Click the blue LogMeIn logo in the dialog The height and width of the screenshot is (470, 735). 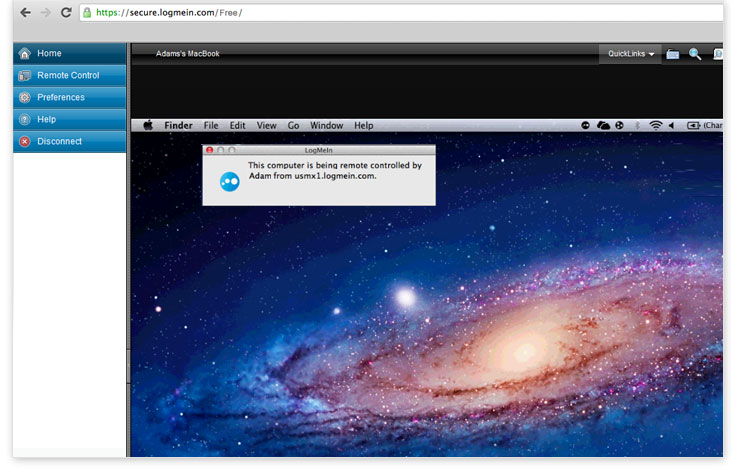pyautogui.click(x=230, y=182)
